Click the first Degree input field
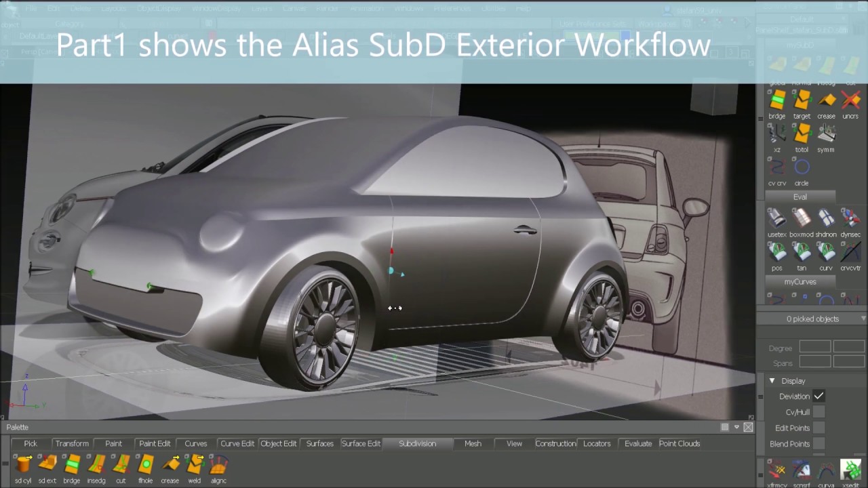 [814, 347]
